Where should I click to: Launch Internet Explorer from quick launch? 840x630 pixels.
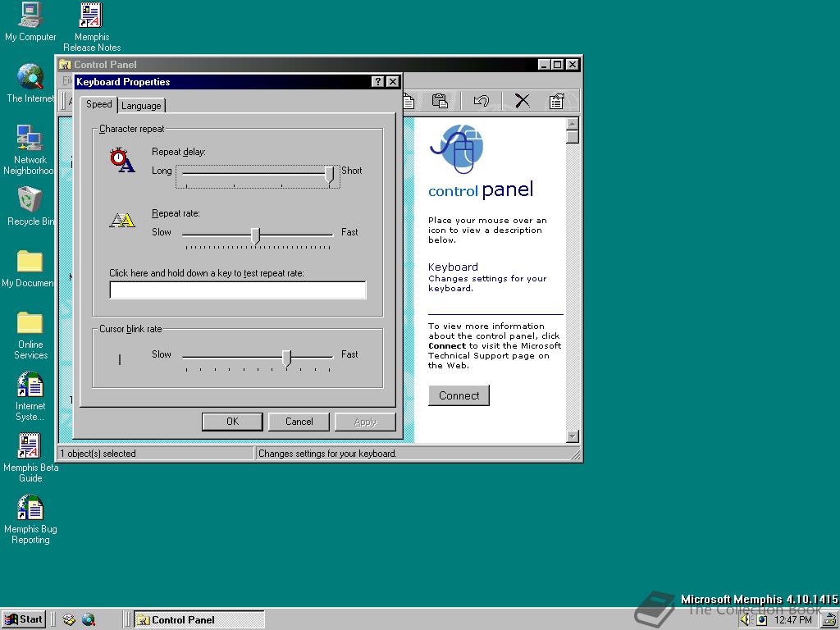tap(89, 620)
